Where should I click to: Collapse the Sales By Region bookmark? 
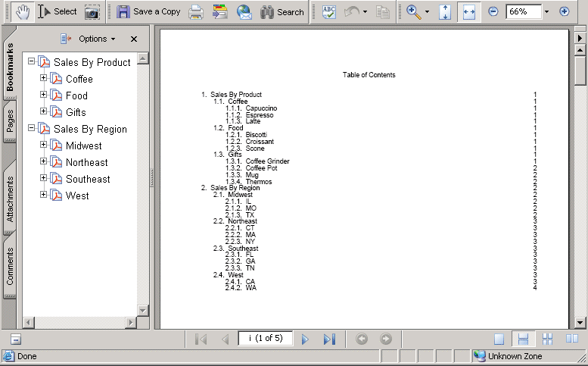coord(31,128)
